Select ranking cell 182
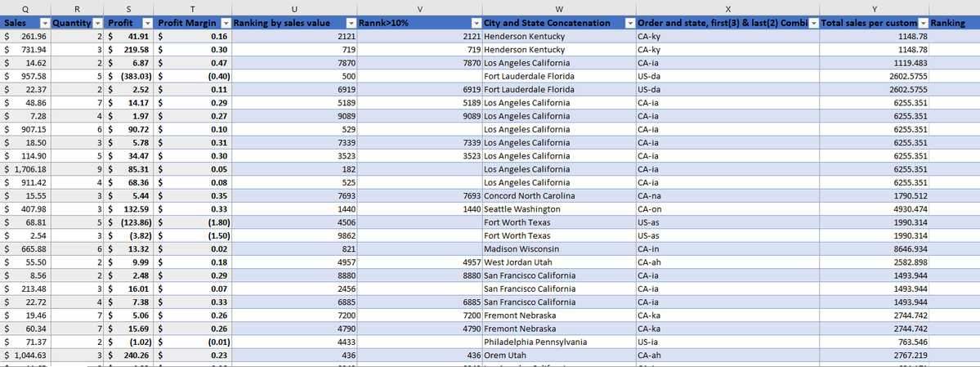This screenshot has width=980, height=367. tap(295, 169)
